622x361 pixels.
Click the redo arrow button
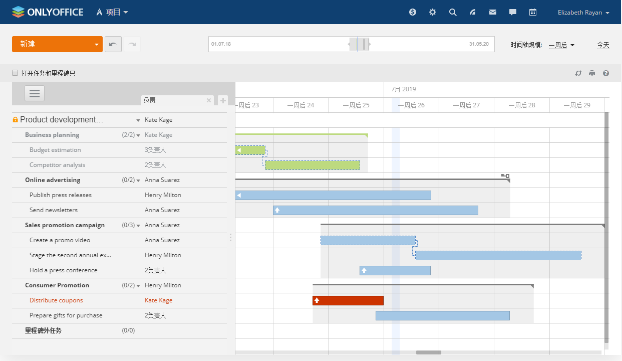click(132, 44)
